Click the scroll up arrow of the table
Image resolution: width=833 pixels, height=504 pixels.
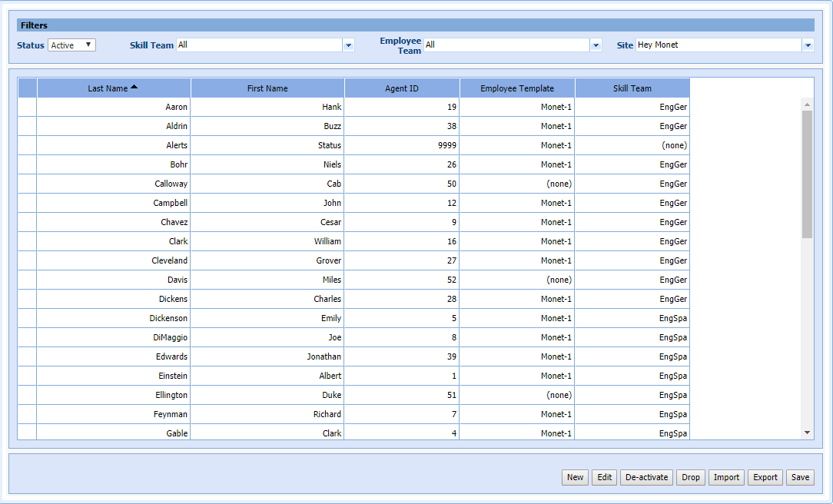pyautogui.click(x=807, y=104)
